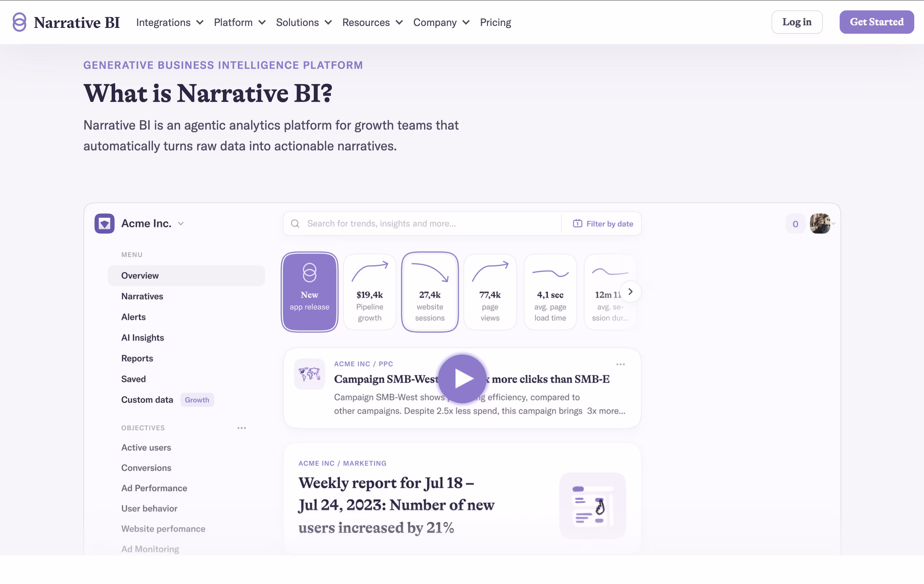The height and width of the screenshot is (584, 924).
Task: Open Saved items in sidebar
Action: click(x=133, y=379)
